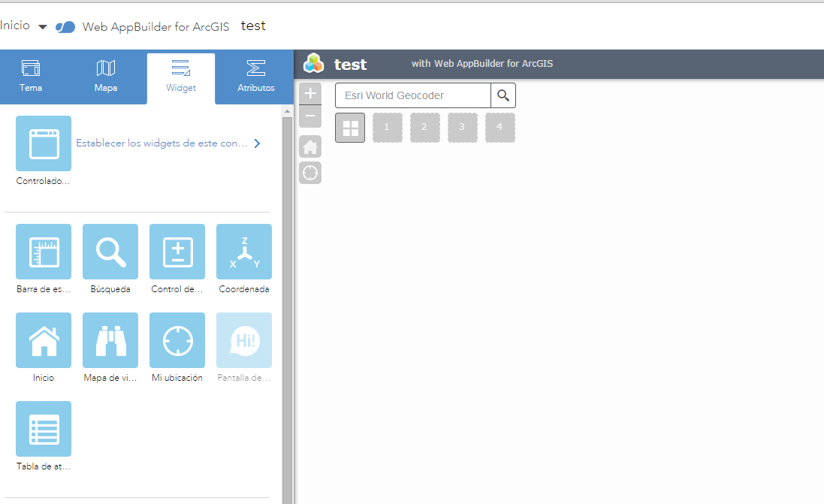Click the 'test' app name in top bar
824x504 pixels.
(253, 26)
